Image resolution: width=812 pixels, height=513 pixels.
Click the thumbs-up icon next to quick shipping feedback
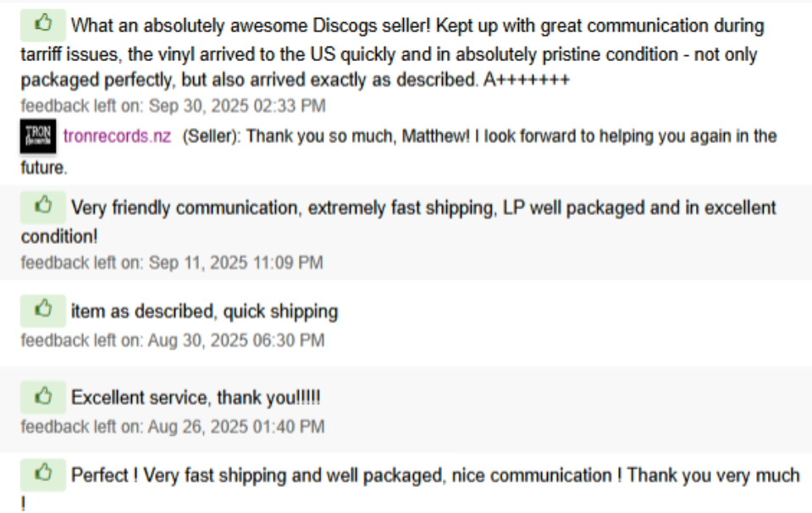point(41,310)
